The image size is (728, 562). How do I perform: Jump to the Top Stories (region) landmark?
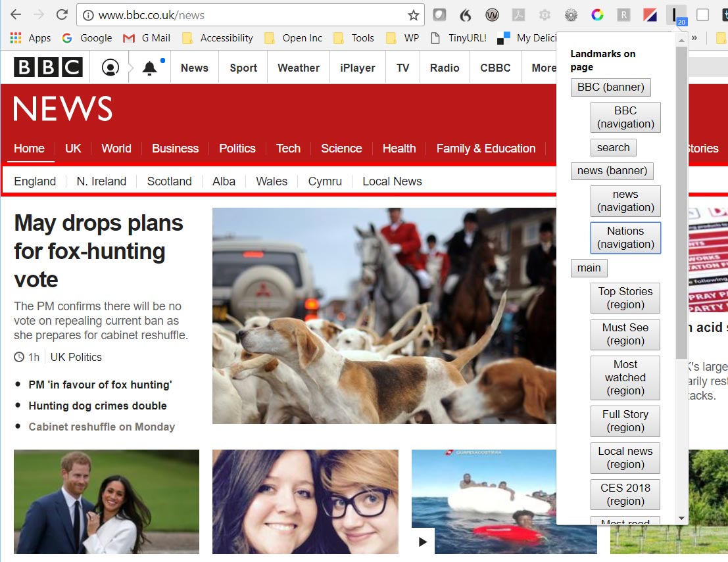(625, 298)
